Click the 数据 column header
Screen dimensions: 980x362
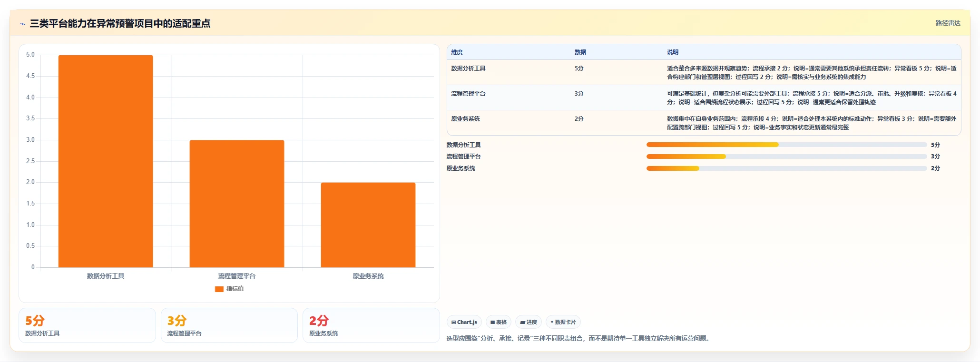580,52
